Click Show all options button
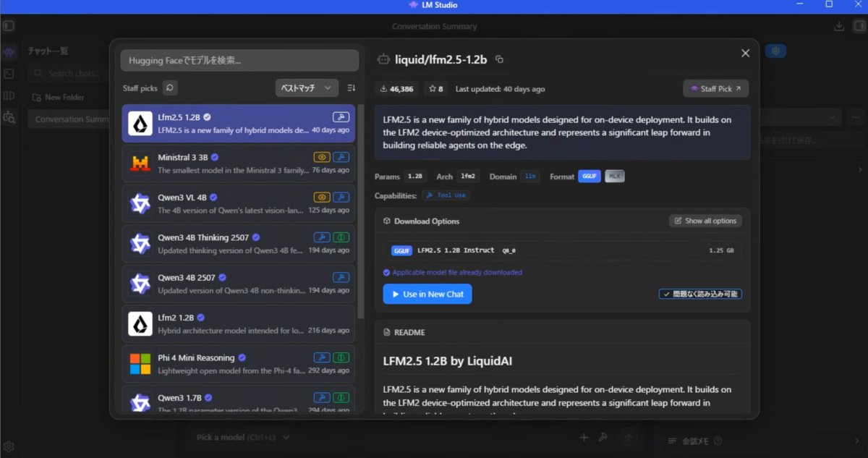The image size is (868, 458). (x=705, y=221)
